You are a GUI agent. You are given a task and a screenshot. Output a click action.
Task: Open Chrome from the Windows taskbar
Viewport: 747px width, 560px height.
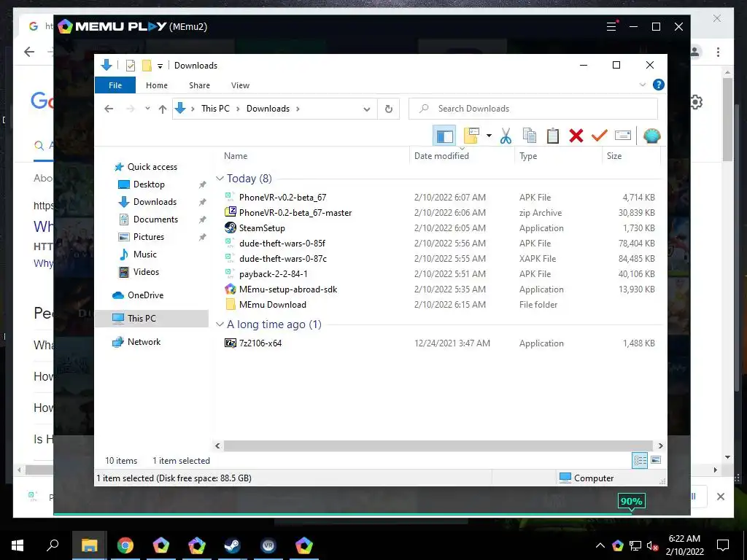(x=125, y=545)
